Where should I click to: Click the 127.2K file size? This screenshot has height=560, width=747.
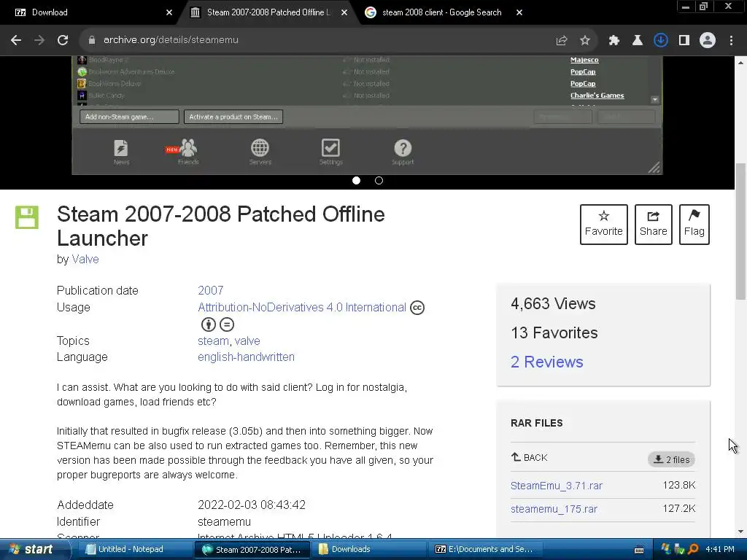coord(679,508)
